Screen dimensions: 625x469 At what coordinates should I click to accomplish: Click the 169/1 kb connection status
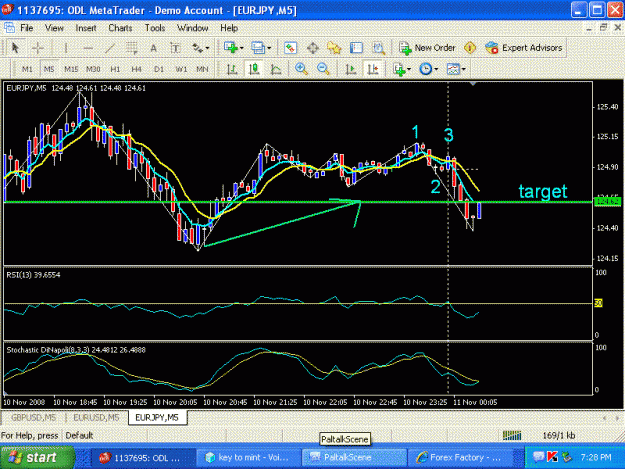pyautogui.click(x=559, y=436)
